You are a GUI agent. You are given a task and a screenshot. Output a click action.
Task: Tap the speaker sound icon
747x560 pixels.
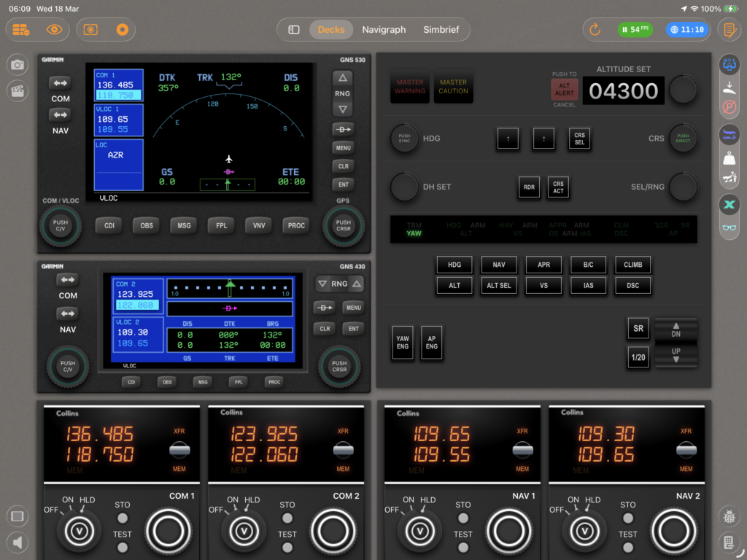[18, 542]
